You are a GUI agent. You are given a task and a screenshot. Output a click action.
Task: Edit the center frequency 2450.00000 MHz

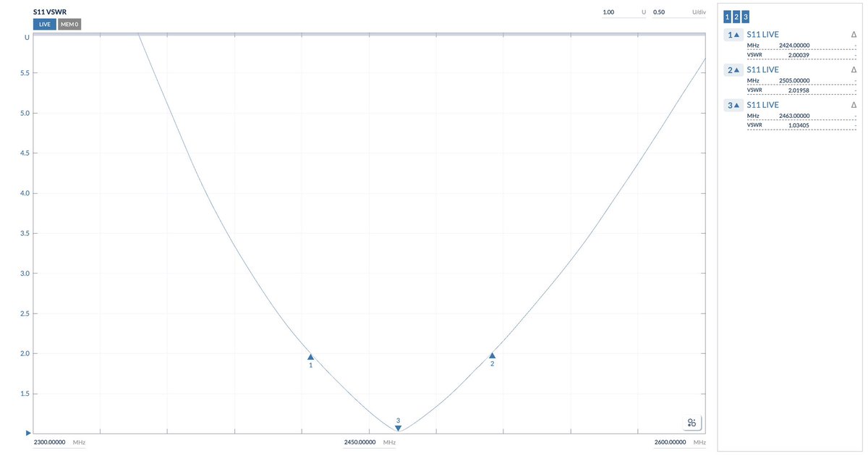pos(370,442)
